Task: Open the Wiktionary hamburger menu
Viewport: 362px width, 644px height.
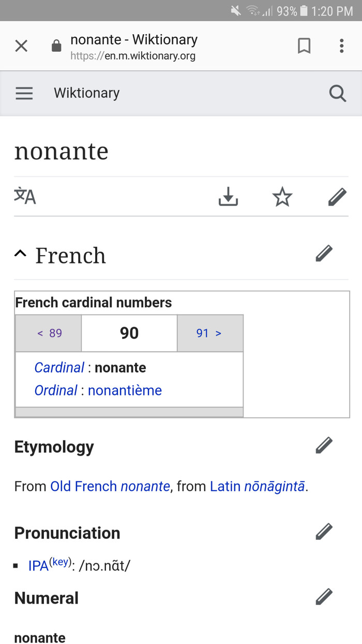Action: tap(24, 93)
